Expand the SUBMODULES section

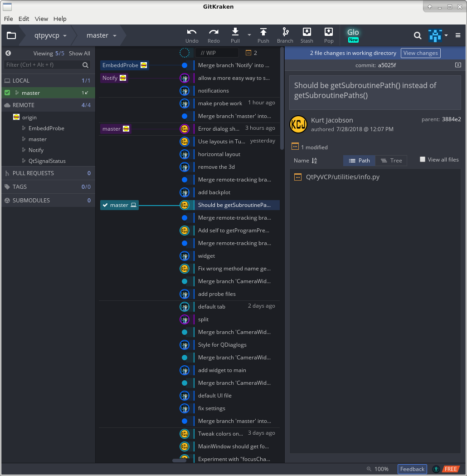(x=48, y=201)
